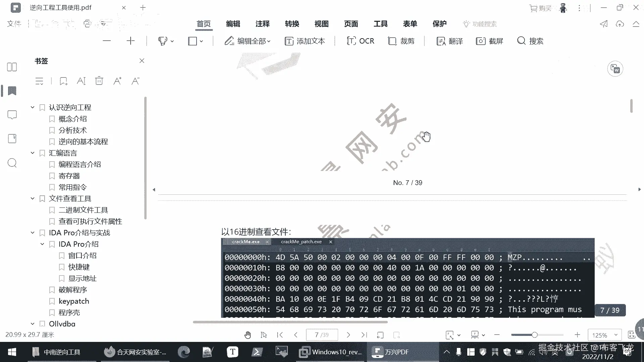Collapse the 认识逆向工程 bookmark group
Screen dimensions: 644x362
pyautogui.click(x=33, y=107)
